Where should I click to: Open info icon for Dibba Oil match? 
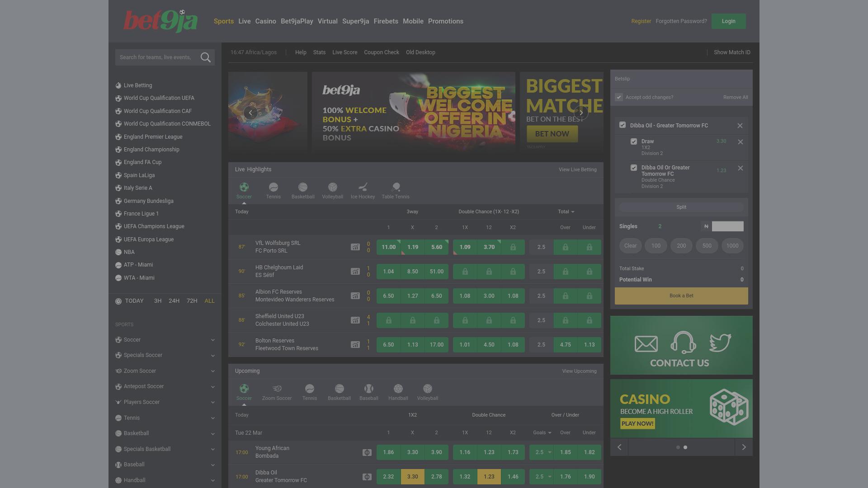click(x=367, y=477)
